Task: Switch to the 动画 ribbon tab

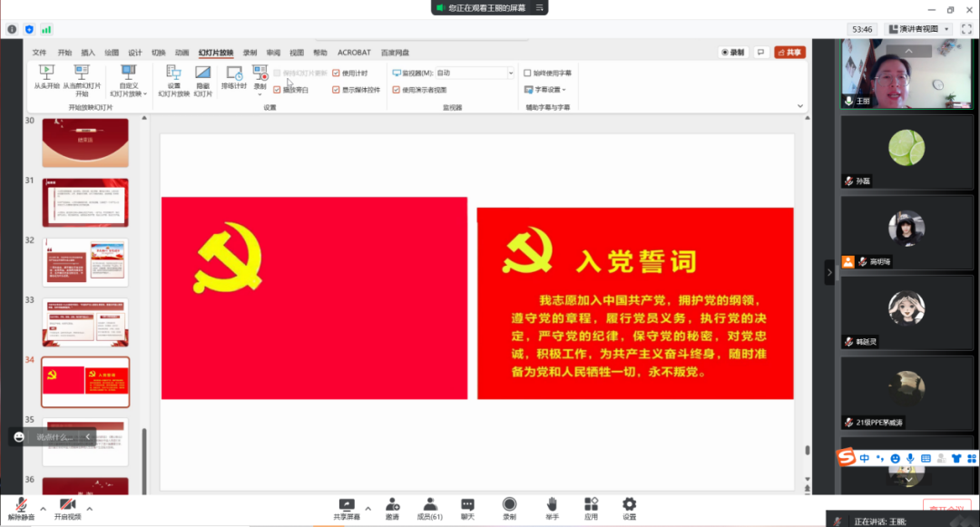Action: (181, 53)
